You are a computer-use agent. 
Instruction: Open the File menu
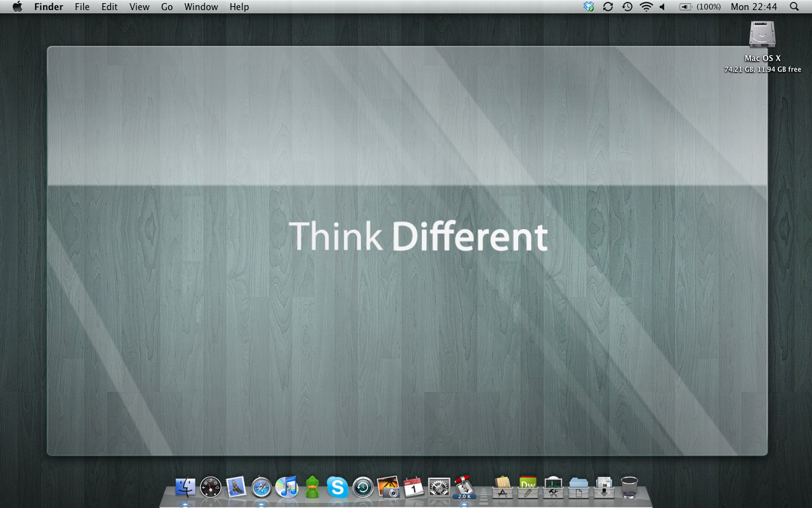click(x=82, y=7)
